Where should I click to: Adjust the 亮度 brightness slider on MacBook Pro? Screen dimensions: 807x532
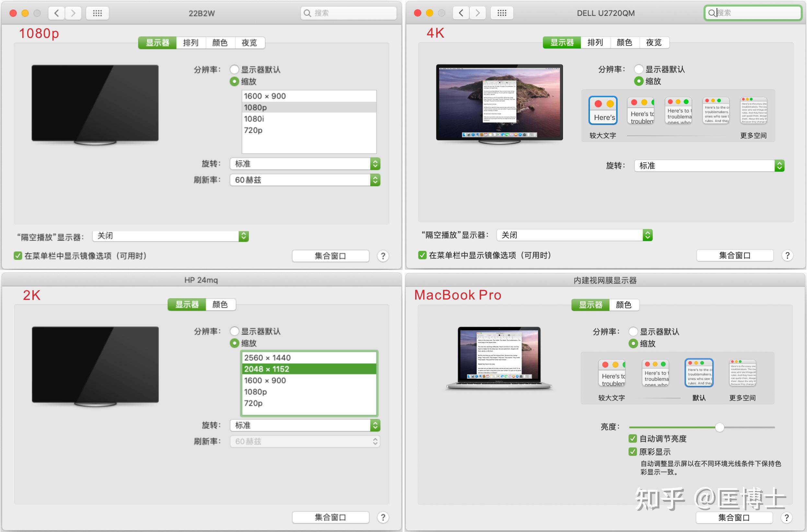click(x=719, y=428)
